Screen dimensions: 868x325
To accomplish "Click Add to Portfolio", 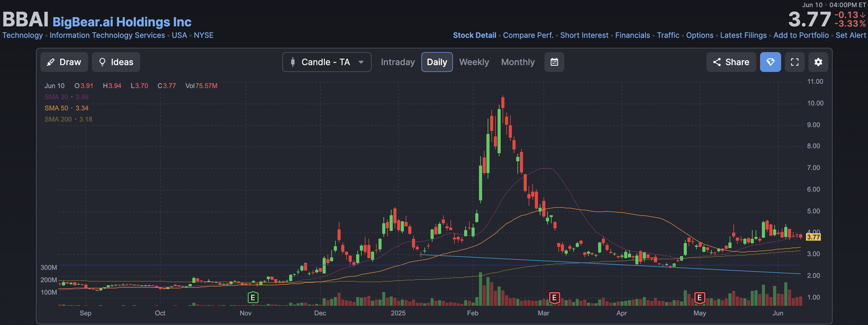I will [801, 35].
